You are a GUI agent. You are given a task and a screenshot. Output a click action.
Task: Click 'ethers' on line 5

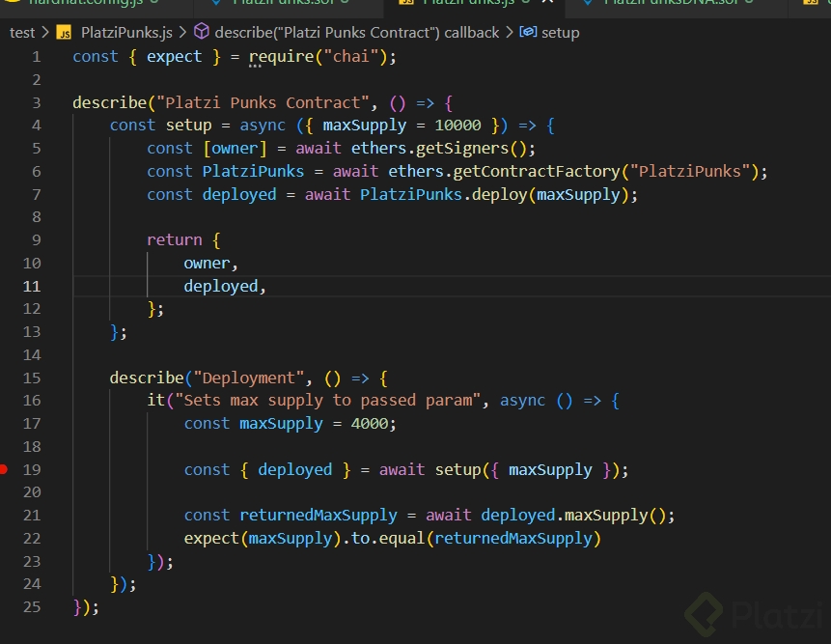click(378, 149)
